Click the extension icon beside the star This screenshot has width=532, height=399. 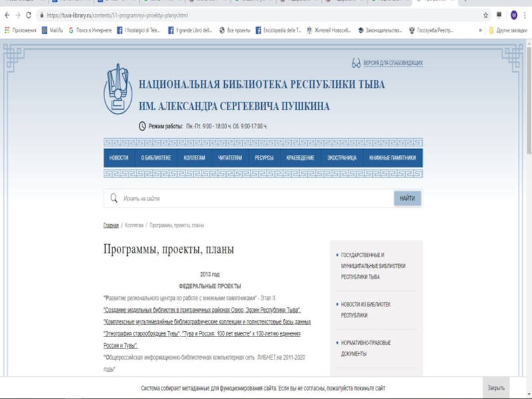tap(499, 15)
